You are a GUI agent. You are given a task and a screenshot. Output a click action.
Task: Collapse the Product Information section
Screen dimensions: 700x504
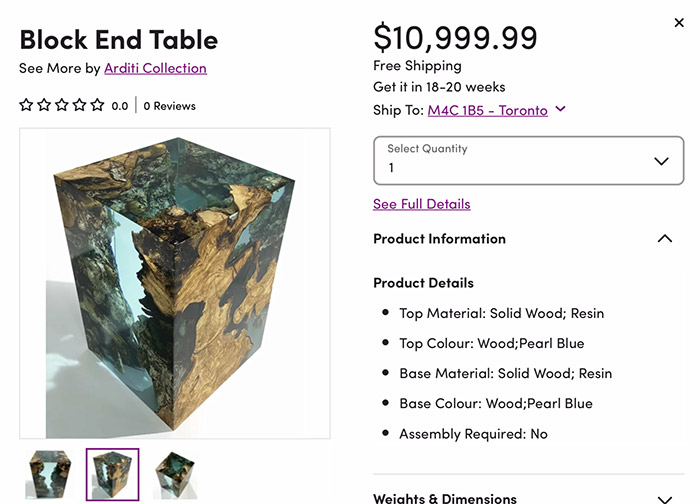click(x=664, y=239)
